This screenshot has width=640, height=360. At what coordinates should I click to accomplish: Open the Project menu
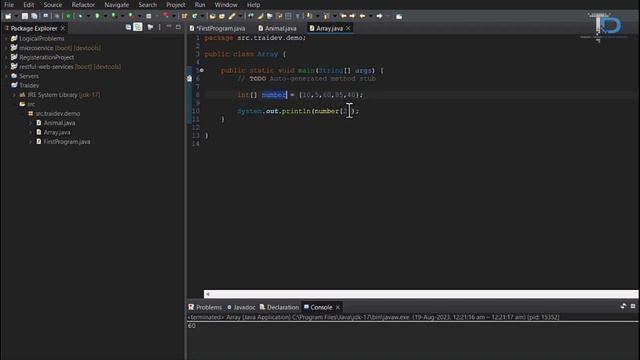tap(176, 5)
